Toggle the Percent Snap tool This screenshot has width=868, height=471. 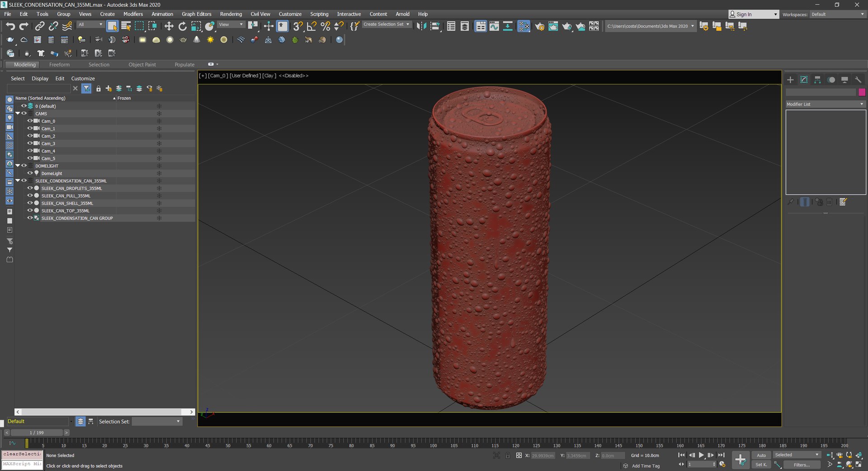(x=325, y=26)
